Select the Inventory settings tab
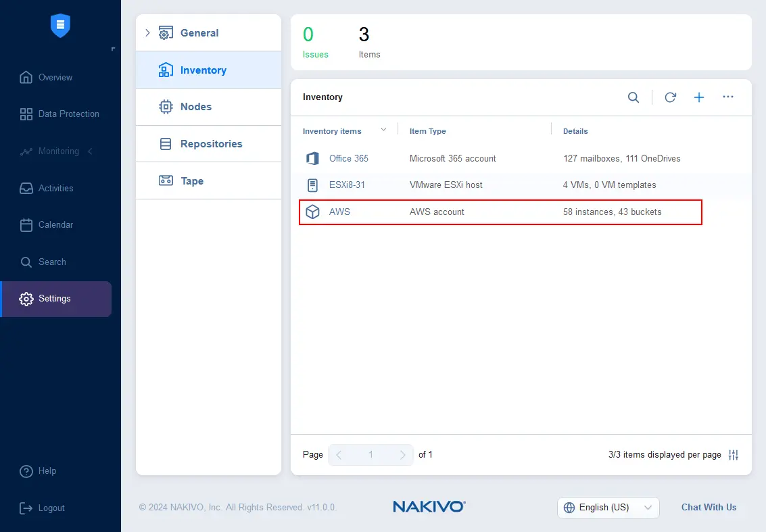Screen dimensions: 766x532 [x=209, y=70]
